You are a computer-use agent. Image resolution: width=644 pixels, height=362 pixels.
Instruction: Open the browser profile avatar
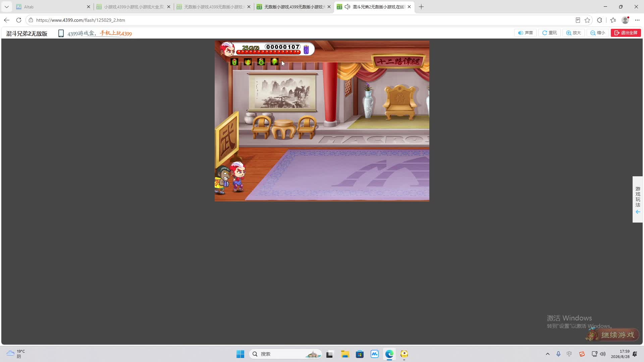point(625,20)
